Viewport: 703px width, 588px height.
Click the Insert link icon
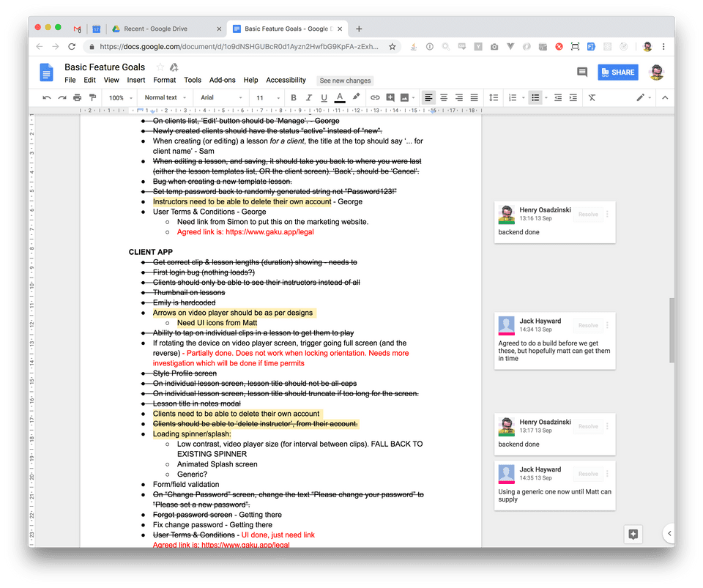click(375, 97)
